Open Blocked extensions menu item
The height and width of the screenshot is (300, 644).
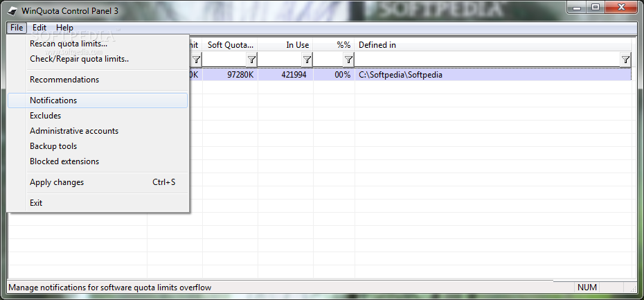coord(98,161)
